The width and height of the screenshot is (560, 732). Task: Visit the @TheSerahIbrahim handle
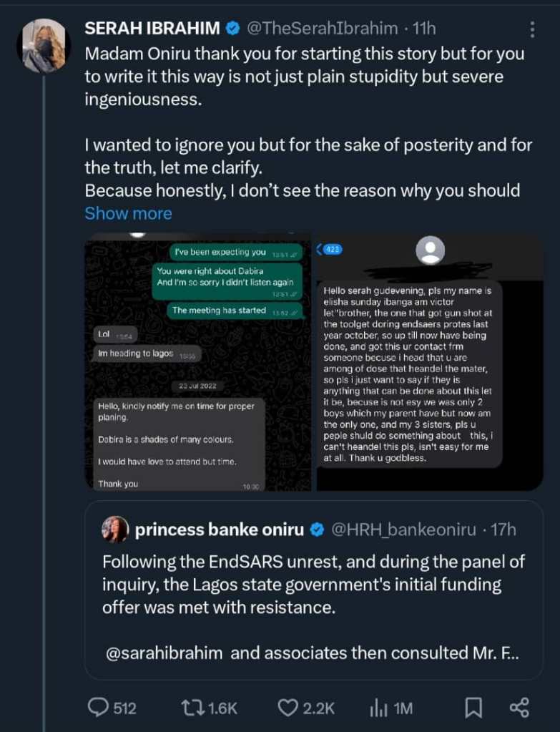(322, 29)
